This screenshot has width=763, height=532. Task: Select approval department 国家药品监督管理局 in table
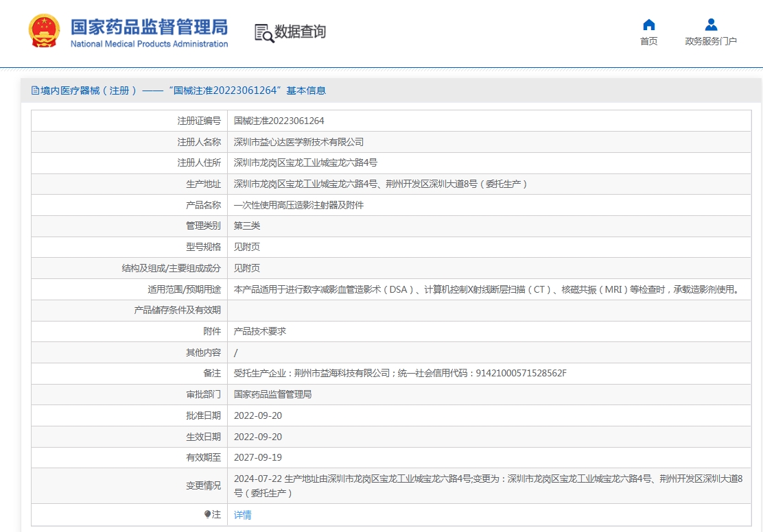272,394
